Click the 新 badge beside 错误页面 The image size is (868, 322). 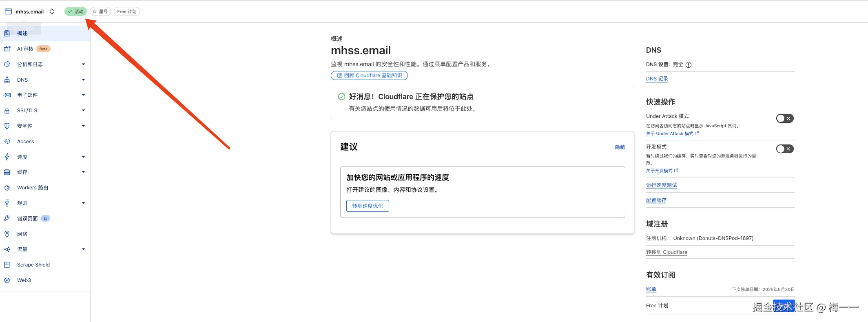45,219
